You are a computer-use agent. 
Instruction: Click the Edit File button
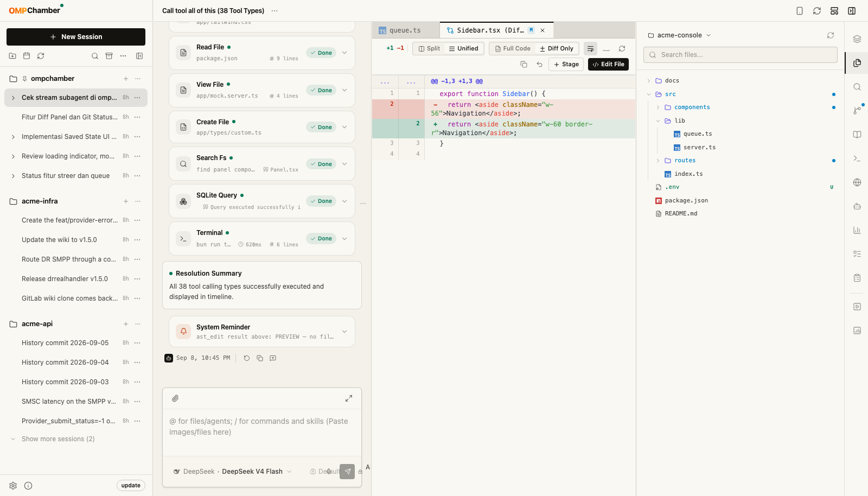[x=608, y=64]
